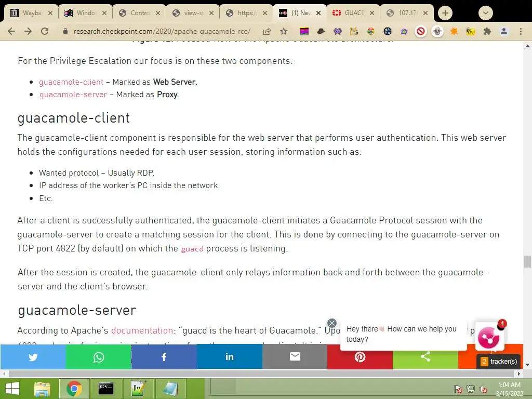Open the trackers badge
Viewport: 532px width, 399px height.
(x=499, y=362)
